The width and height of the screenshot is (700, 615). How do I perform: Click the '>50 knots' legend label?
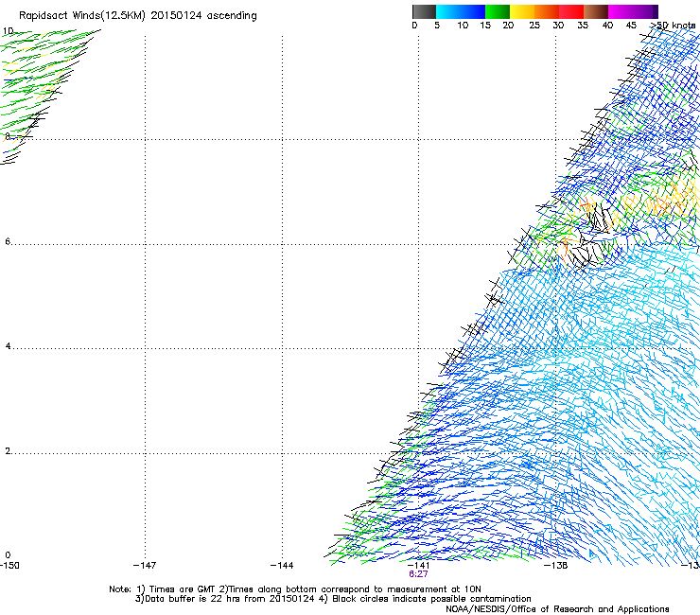click(x=673, y=26)
